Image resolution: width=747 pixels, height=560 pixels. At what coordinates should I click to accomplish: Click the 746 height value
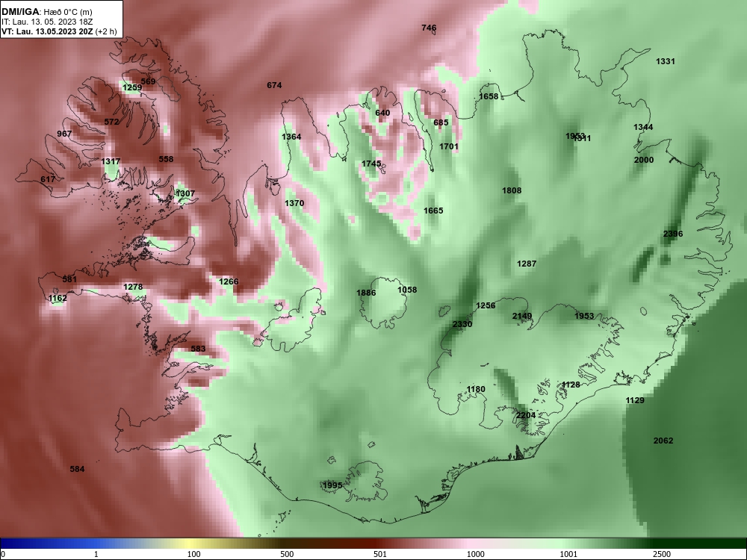429,28
